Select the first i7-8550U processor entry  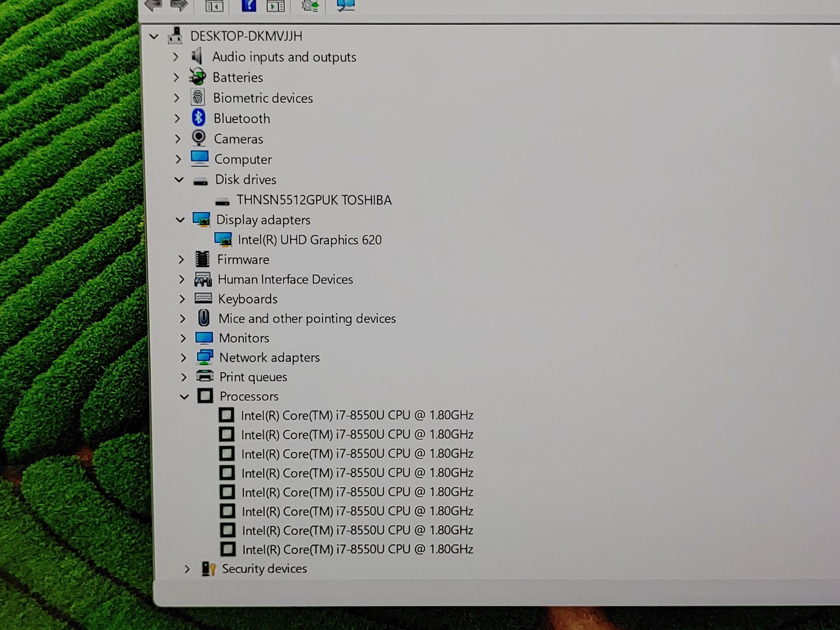(356, 415)
